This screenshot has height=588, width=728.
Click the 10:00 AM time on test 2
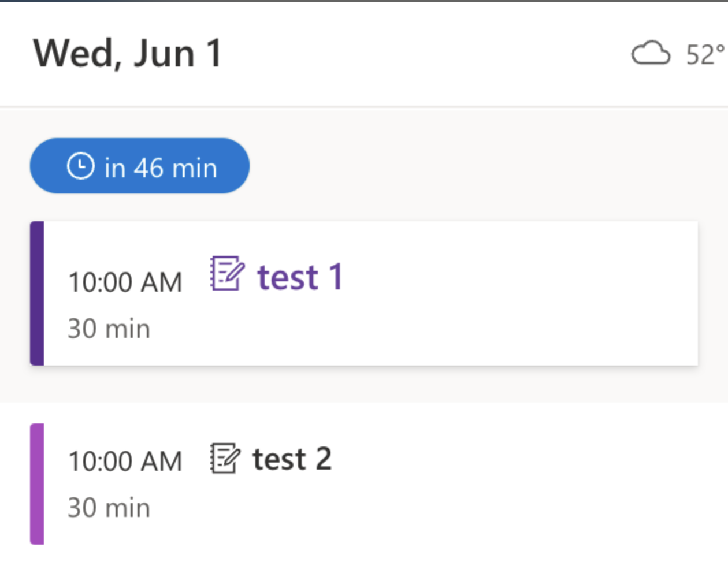pos(125,462)
